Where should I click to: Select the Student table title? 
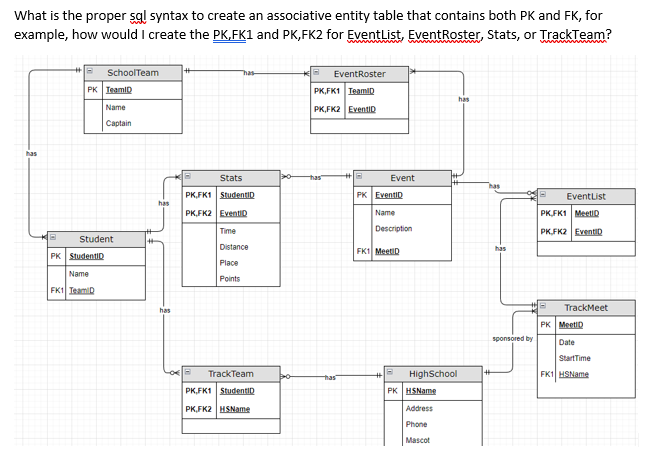(x=96, y=239)
